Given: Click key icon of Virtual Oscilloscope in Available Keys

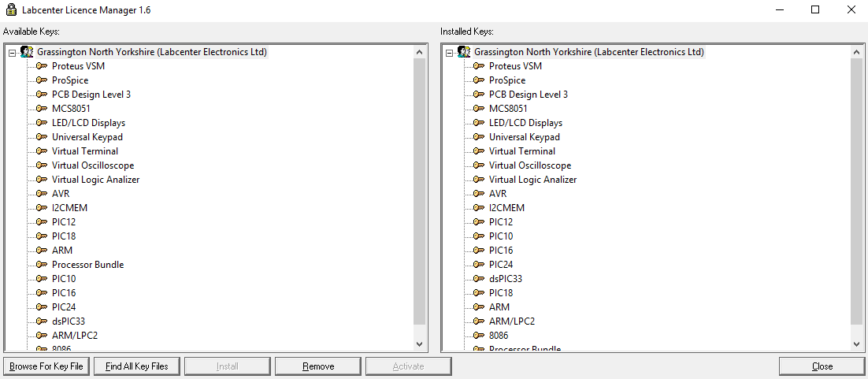Looking at the screenshot, I should click(x=42, y=165).
